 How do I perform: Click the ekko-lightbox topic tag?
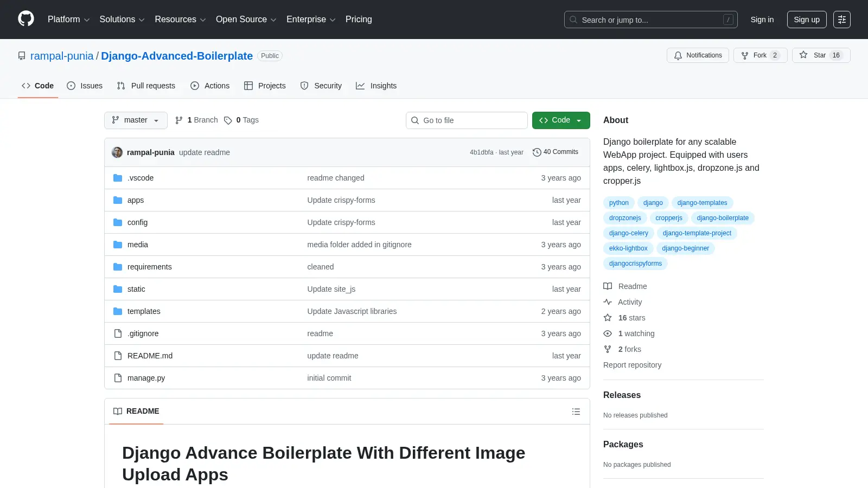(628, 248)
